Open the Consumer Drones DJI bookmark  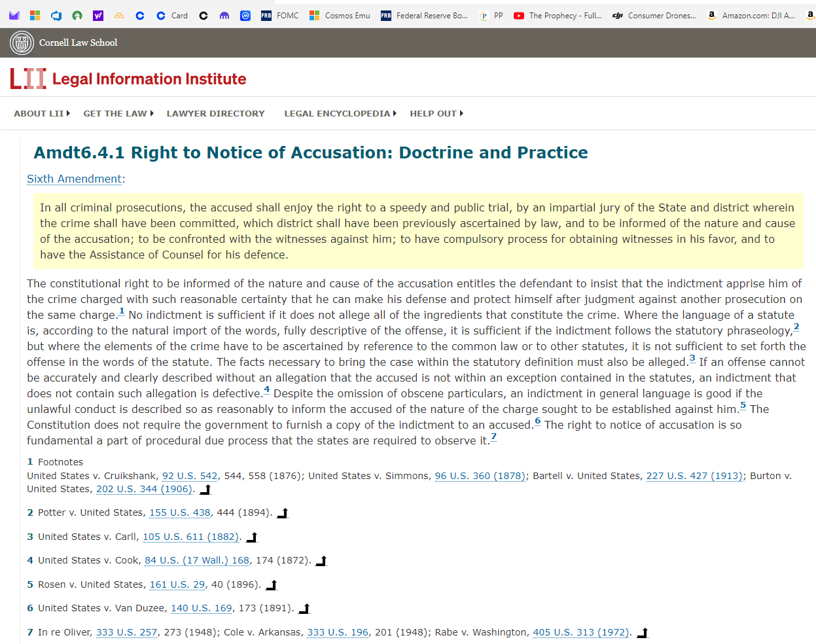654,16
